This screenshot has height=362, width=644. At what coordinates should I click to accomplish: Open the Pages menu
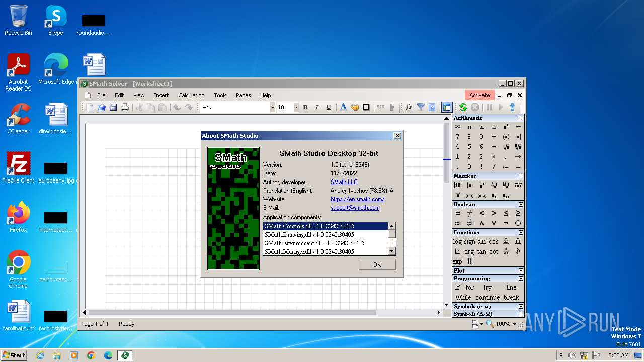(244, 95)
